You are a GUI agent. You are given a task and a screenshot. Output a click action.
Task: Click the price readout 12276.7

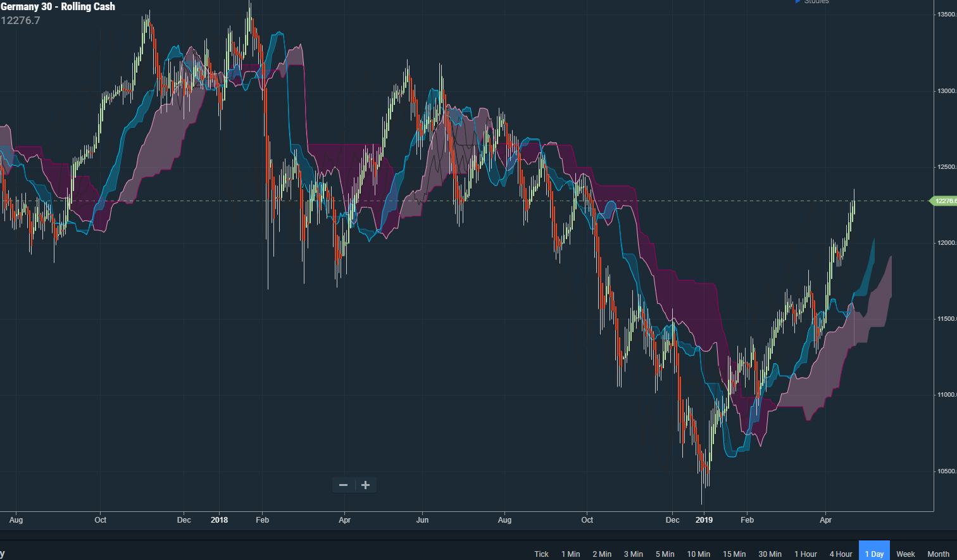click(x=20, y=20)
